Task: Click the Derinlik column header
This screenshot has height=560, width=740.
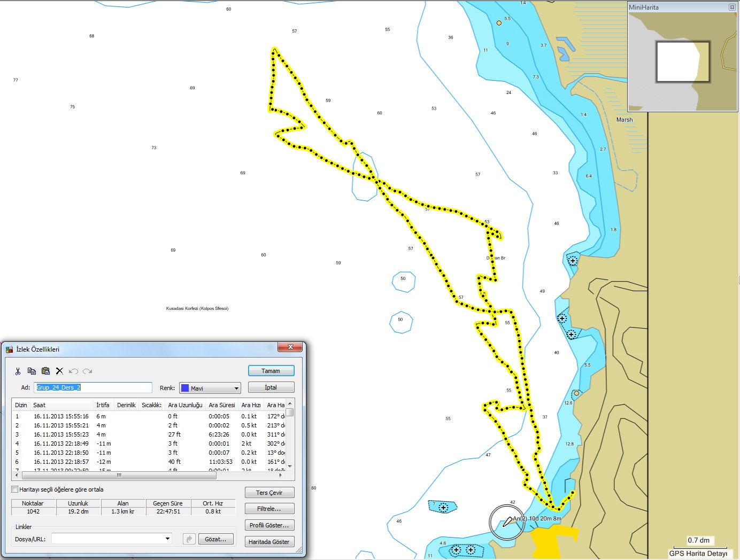Action: pyautogui.click(x=126, y=405)
